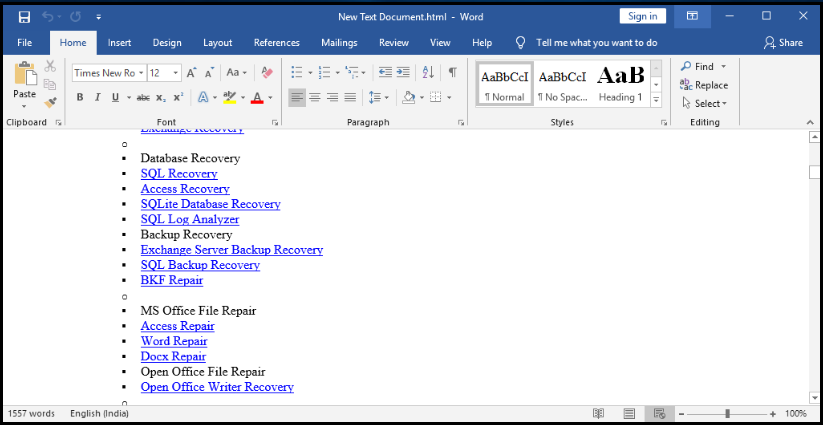Click the Sign in button
Viewport: 823px width, 425px height.
pyautogui.click(x=641, y=16)
